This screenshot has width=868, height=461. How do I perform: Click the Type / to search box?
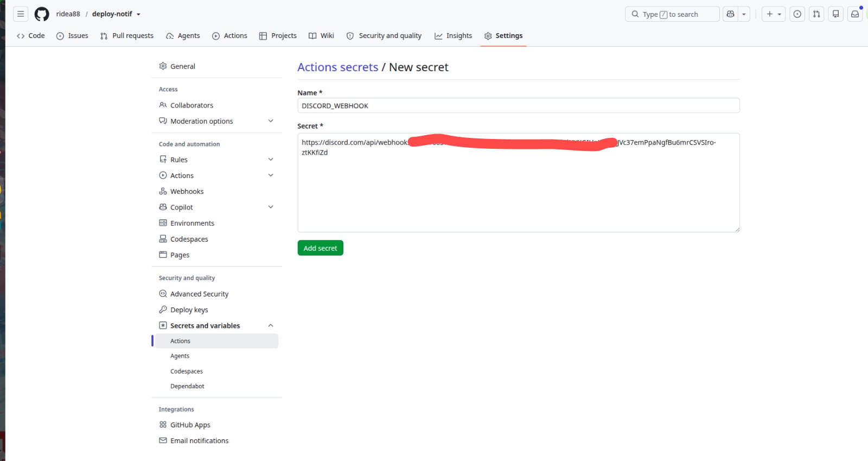[672, 14]
